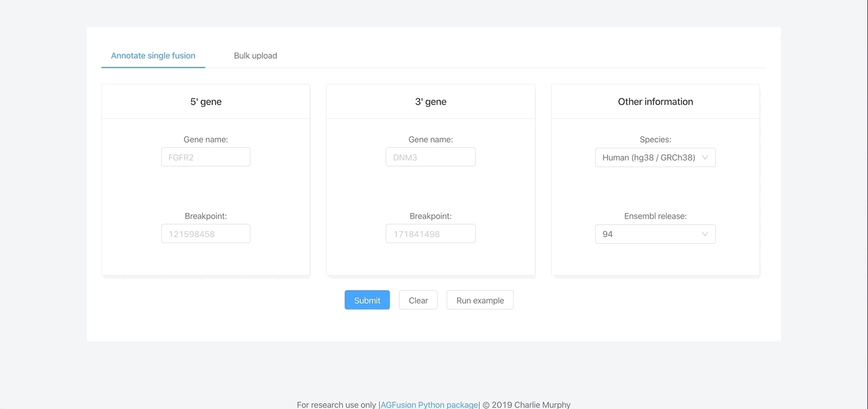This screenshot has width=868, height=409.
Task: Focus the 5' gene breakpoint field
Action: point(205,233)
